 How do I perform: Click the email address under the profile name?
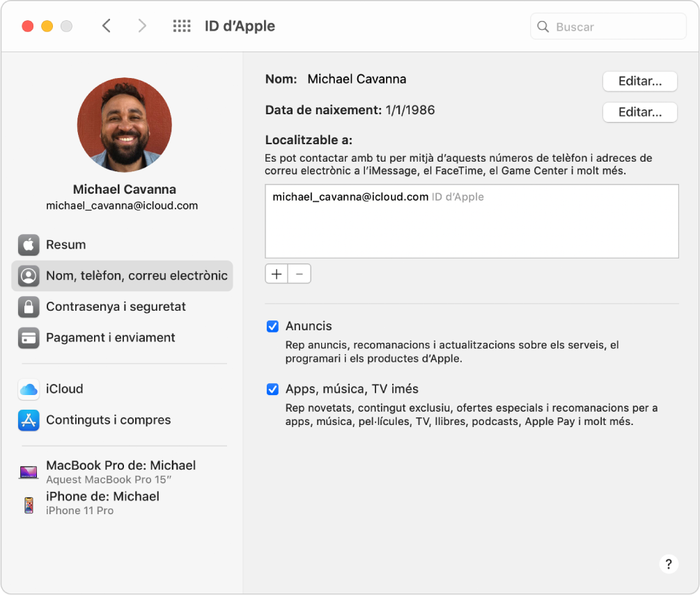coord(122,206)
